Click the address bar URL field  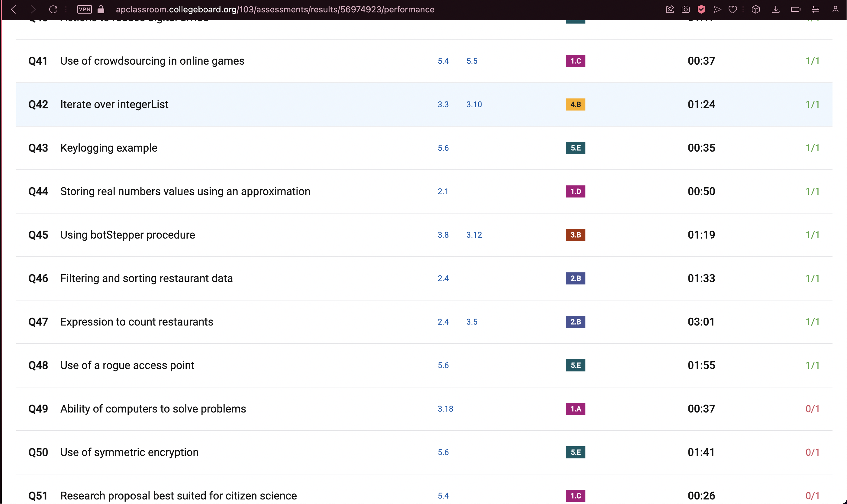(275, 9)
